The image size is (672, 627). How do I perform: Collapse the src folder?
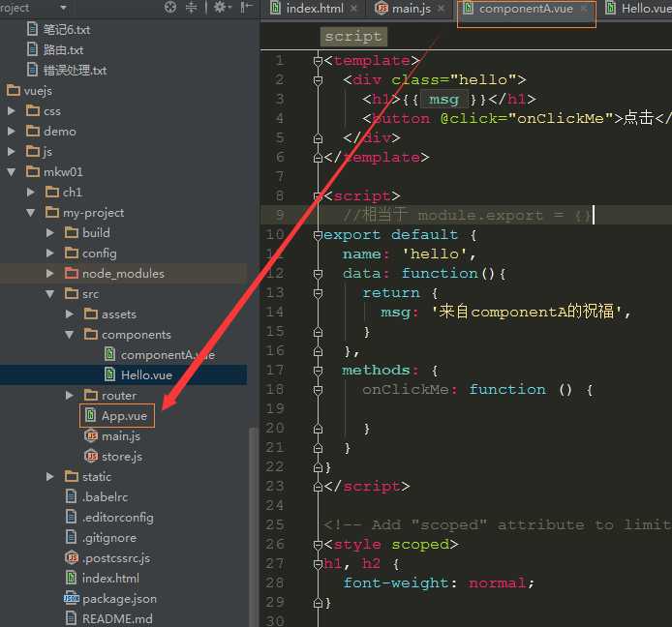pos(50,294)
